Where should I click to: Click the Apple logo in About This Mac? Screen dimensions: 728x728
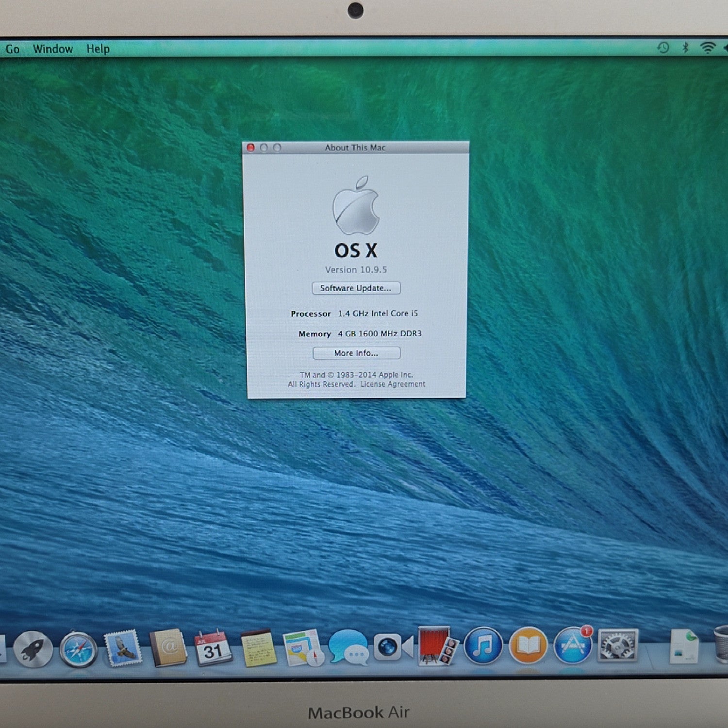pos(356,205)
